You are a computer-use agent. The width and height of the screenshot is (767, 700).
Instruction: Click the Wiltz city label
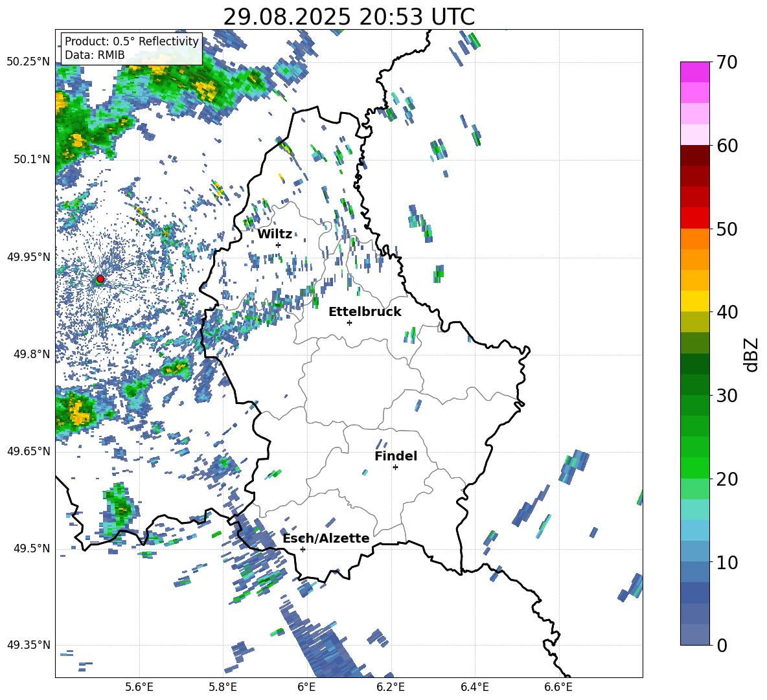point(275,234)
